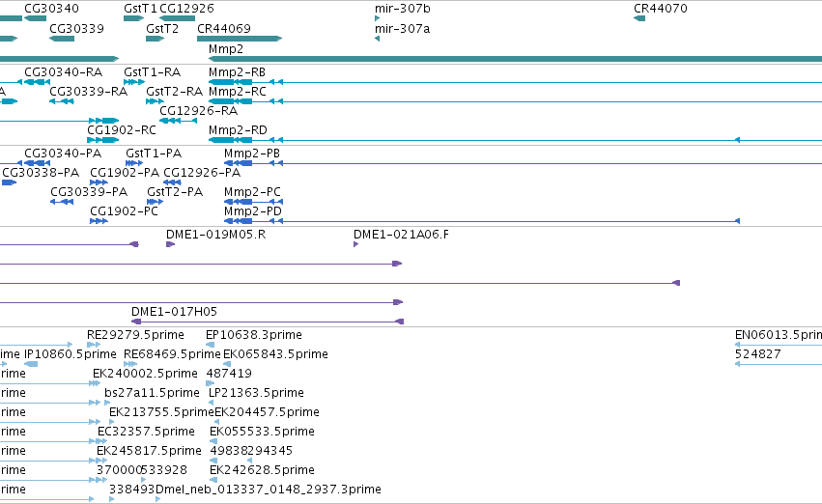Image resolution: width=822 pixels, height=504 pixels.
Task: Click the CG30340-PA protein label
Action: click(63, 153)
